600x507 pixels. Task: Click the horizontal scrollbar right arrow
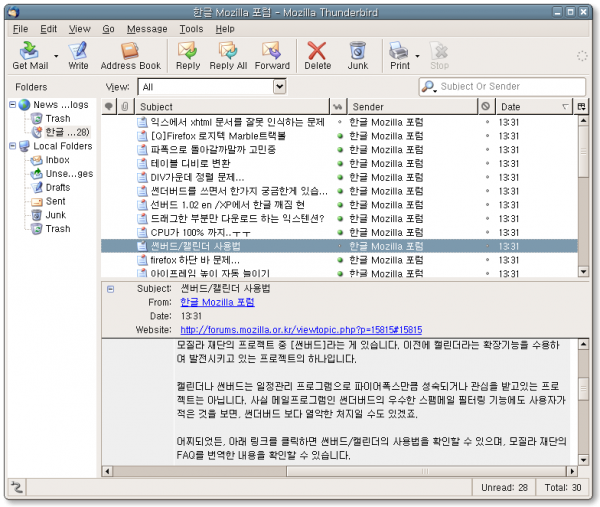coord(572,471)
